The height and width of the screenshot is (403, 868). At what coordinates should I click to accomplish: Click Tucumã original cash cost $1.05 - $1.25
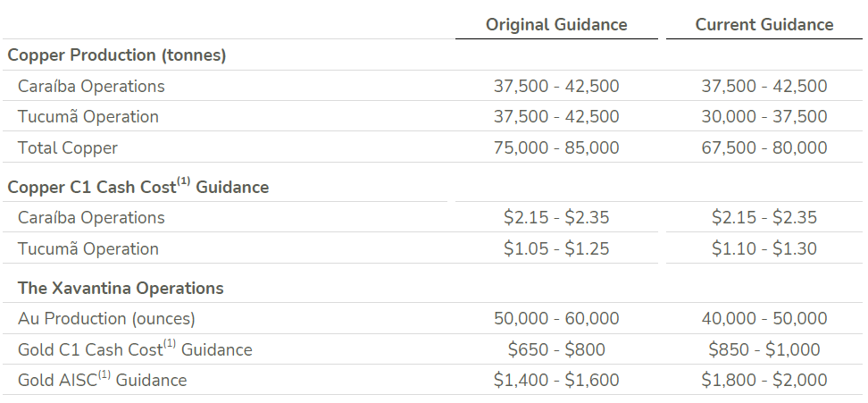pos(556,248)
